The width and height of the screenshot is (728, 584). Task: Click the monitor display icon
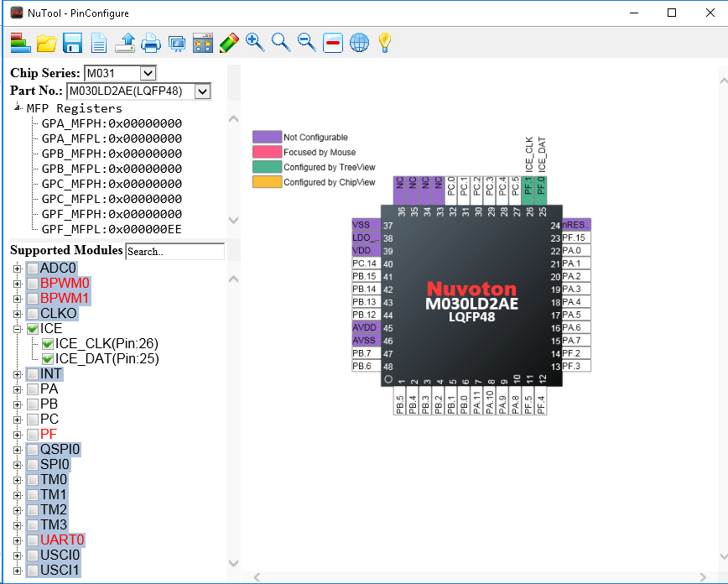tap(177, 44)
